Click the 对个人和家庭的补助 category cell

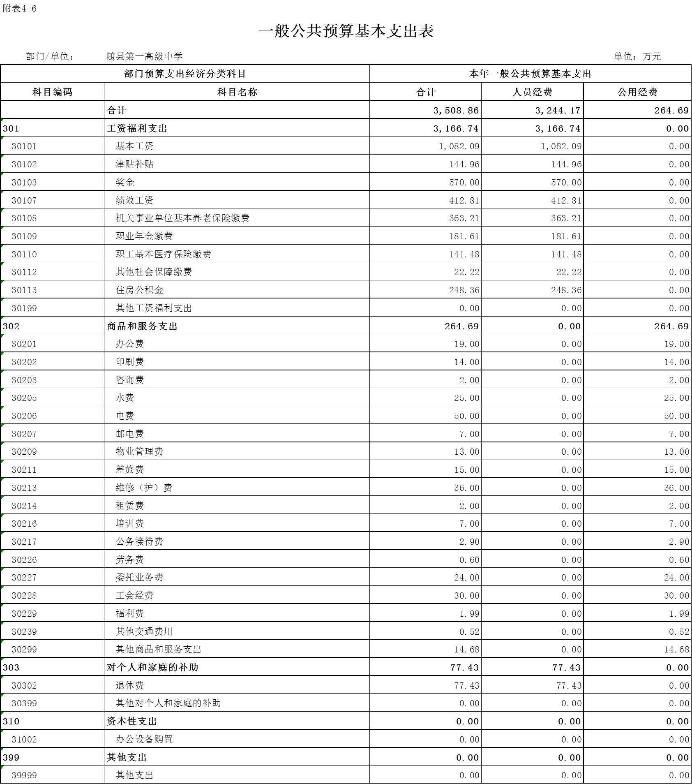point(237,667)
